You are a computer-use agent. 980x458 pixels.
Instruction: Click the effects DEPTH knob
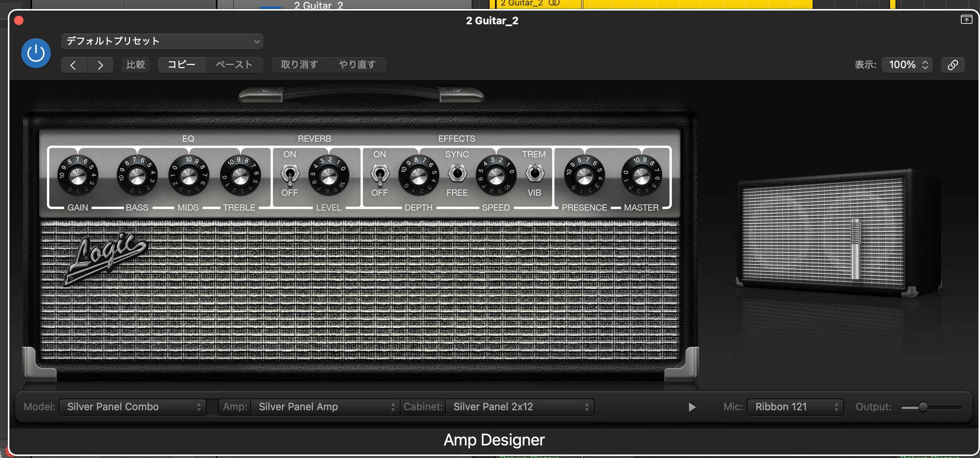click(x=418, y=175)
